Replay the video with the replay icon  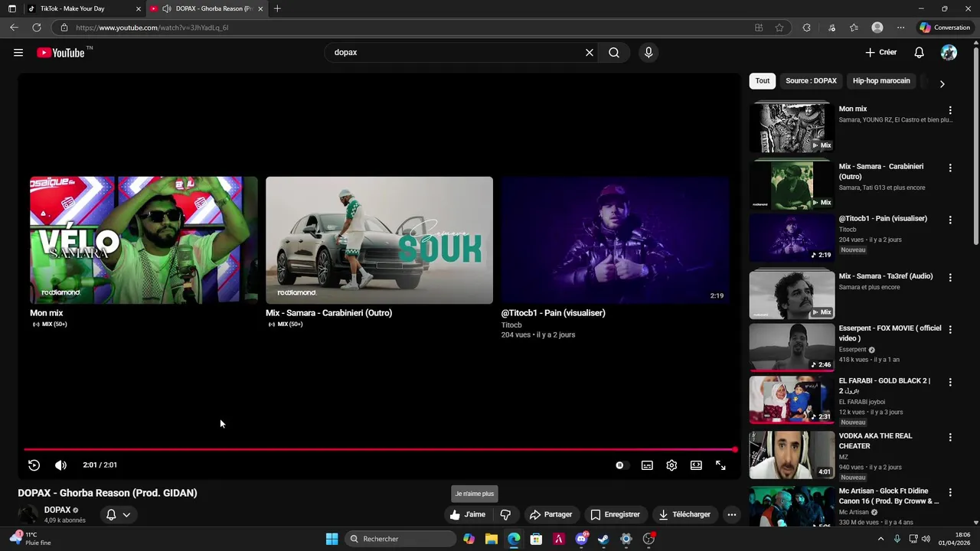34,465
